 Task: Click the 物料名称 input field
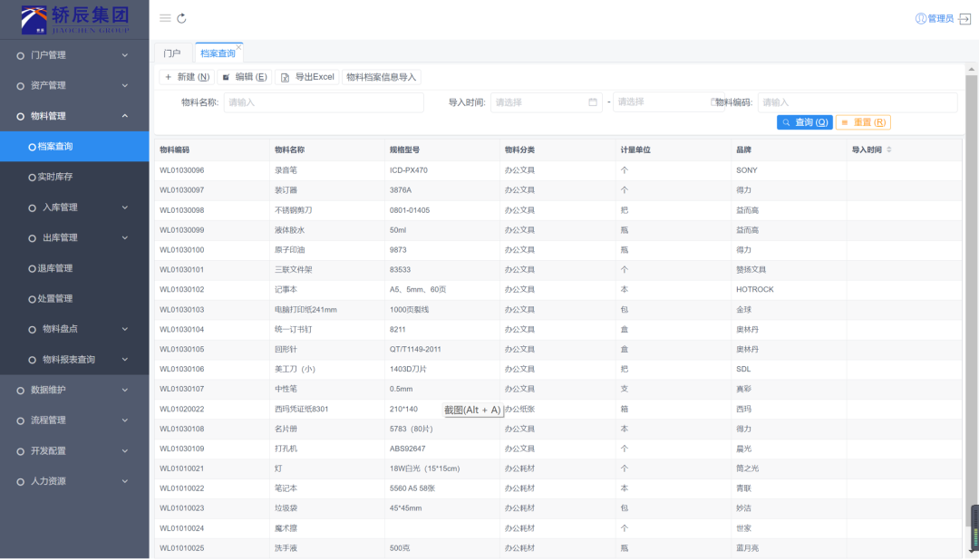coord(324,102)
